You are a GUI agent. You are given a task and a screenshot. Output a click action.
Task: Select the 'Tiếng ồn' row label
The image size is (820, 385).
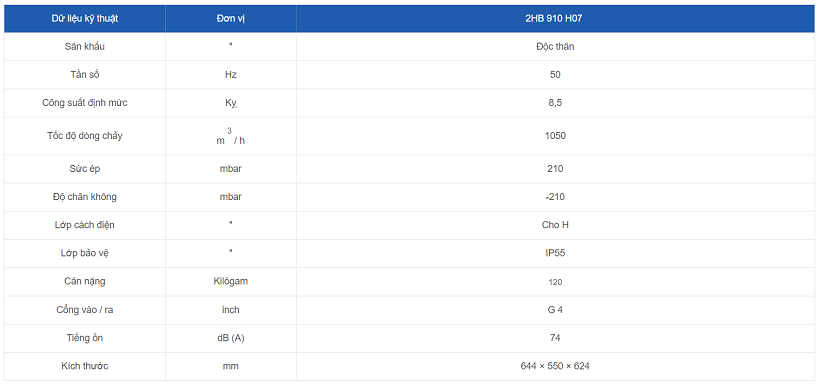click(x=85, y=338)
